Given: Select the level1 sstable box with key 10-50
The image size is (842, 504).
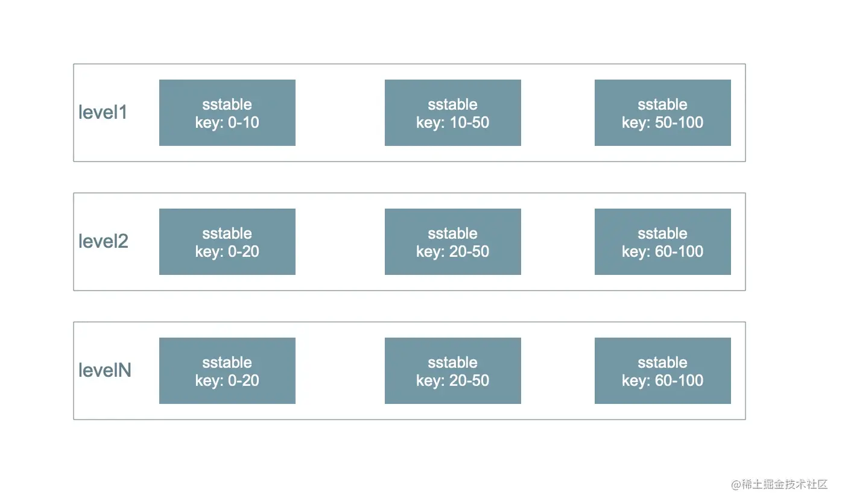Looking at the screenshot, I should click(453, 113).
